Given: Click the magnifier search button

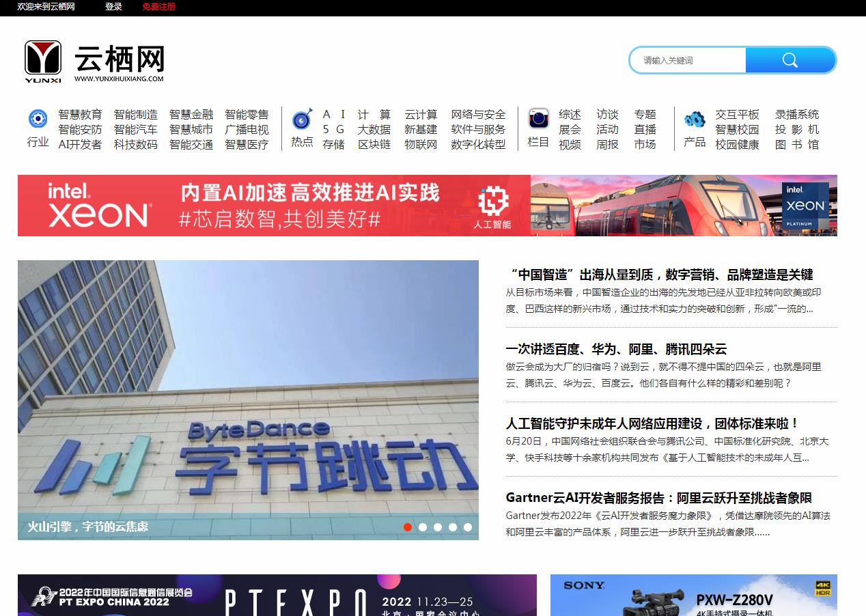Looking at the screenshot, I should (x=790, y=60).
